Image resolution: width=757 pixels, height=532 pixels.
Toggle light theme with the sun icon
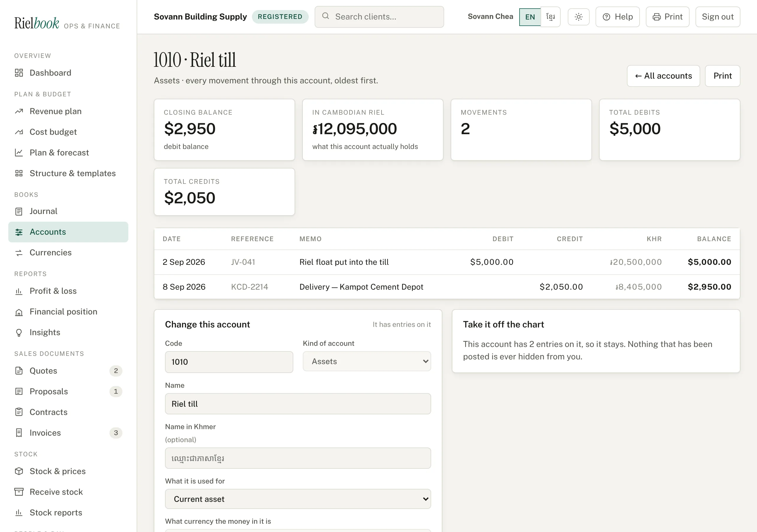(x=579, y=17)
